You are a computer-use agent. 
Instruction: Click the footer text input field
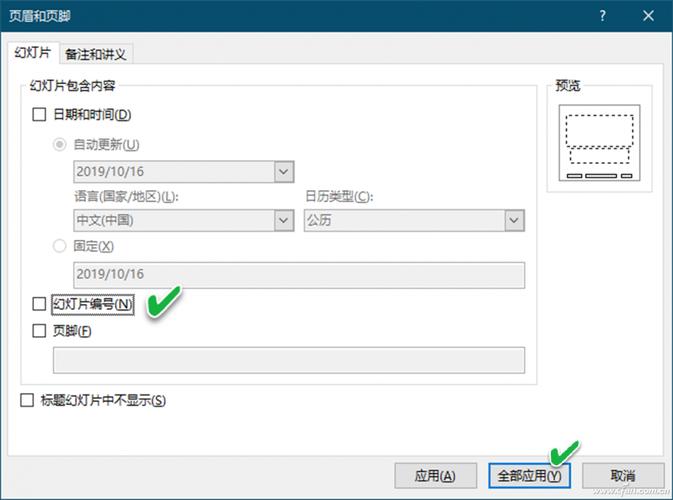pyautogui.click(x=289, y=360)
